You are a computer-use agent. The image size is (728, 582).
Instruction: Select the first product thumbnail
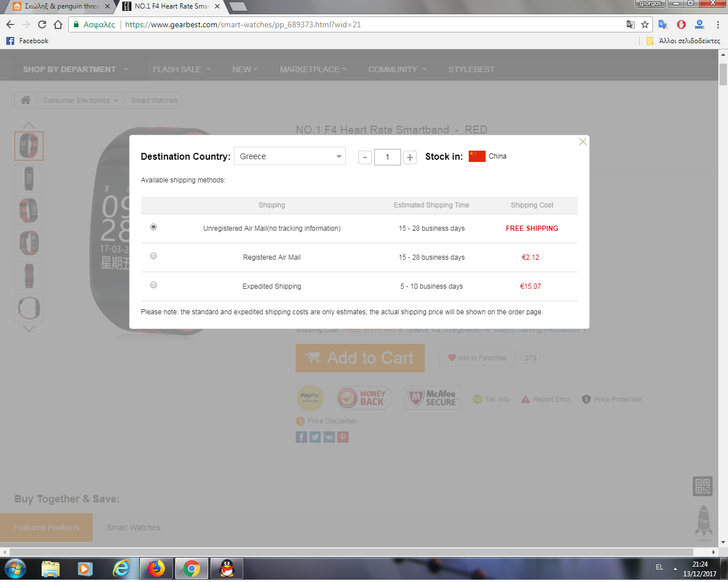pyautogui.click(x=29, y=145)
